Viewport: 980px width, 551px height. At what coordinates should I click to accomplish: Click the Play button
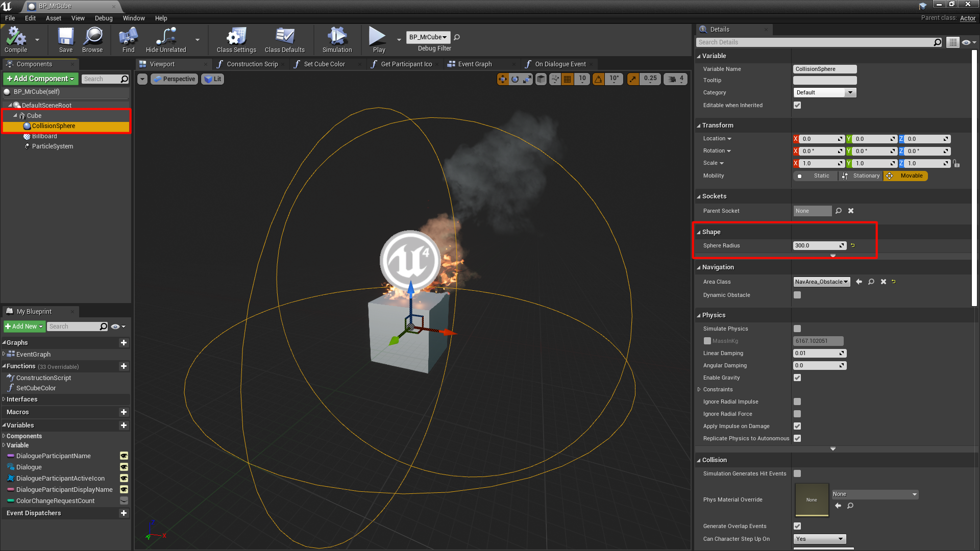tap(378, 40)
